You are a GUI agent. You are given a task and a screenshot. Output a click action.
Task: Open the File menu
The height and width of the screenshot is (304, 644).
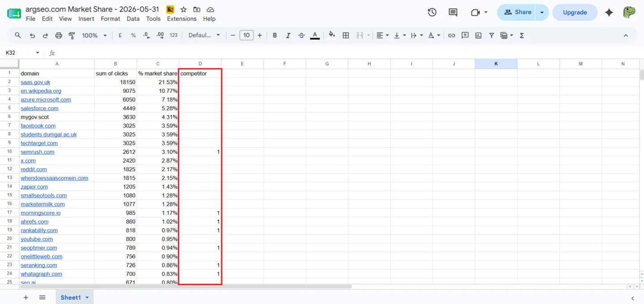pyautogui.click(x=30, y=19)
